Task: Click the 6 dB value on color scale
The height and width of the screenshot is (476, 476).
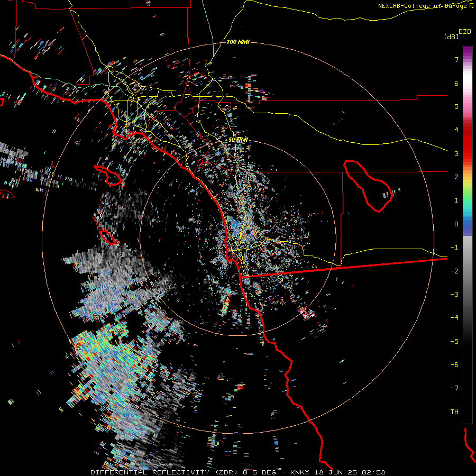Action: [456, 83]
